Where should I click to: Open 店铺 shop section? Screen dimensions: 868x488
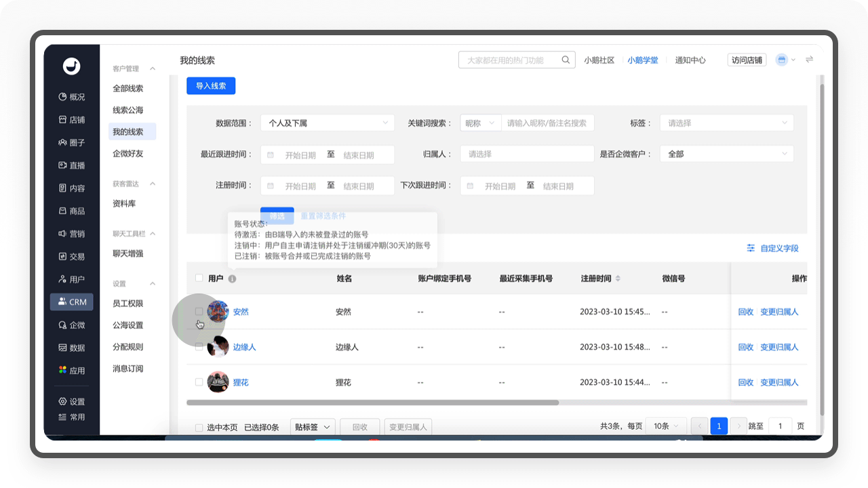pos(72,120)
